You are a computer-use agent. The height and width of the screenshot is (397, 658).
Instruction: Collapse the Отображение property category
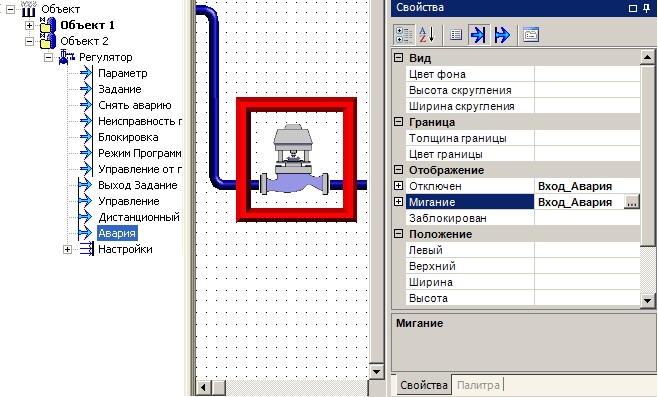click(399, 170)
